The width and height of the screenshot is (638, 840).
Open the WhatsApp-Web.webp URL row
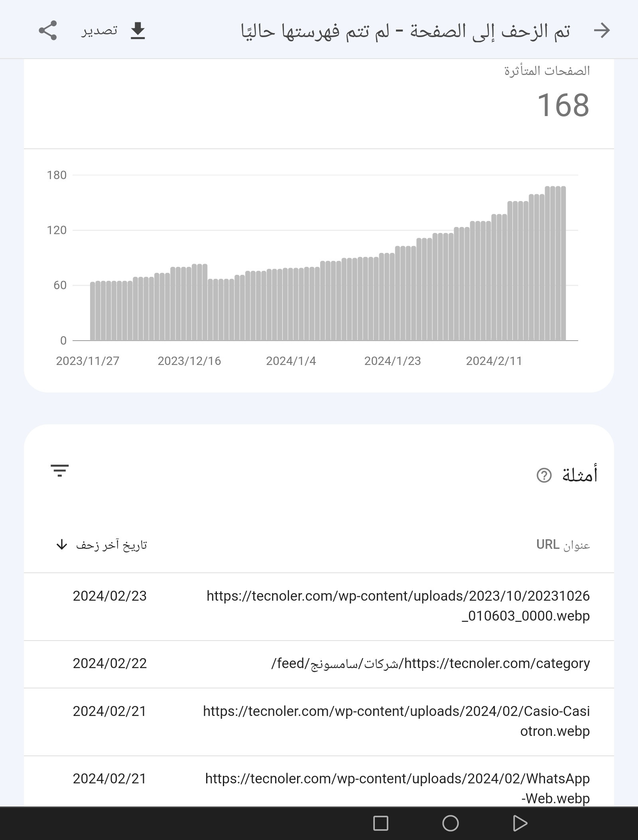pos(397,788)
